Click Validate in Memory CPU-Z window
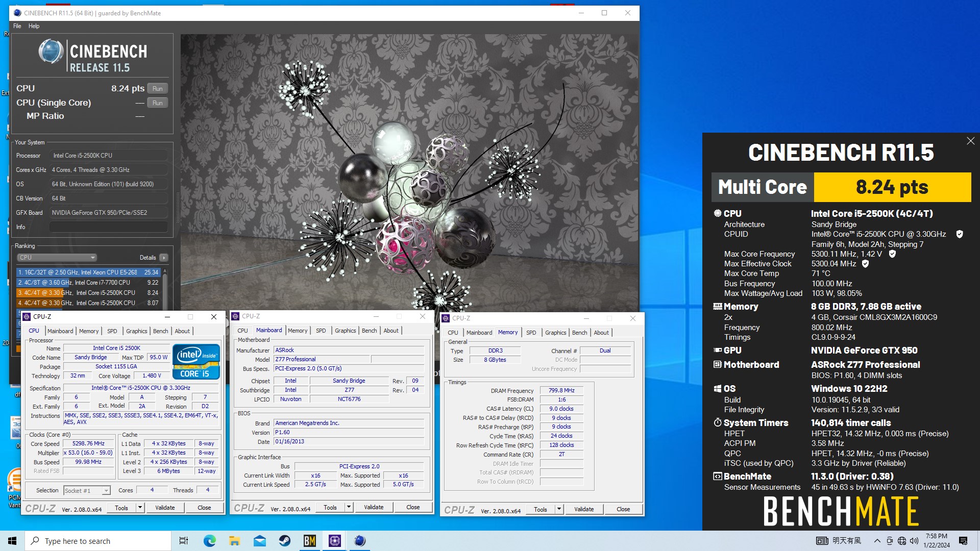980x551 pixels. pos(584,510)
